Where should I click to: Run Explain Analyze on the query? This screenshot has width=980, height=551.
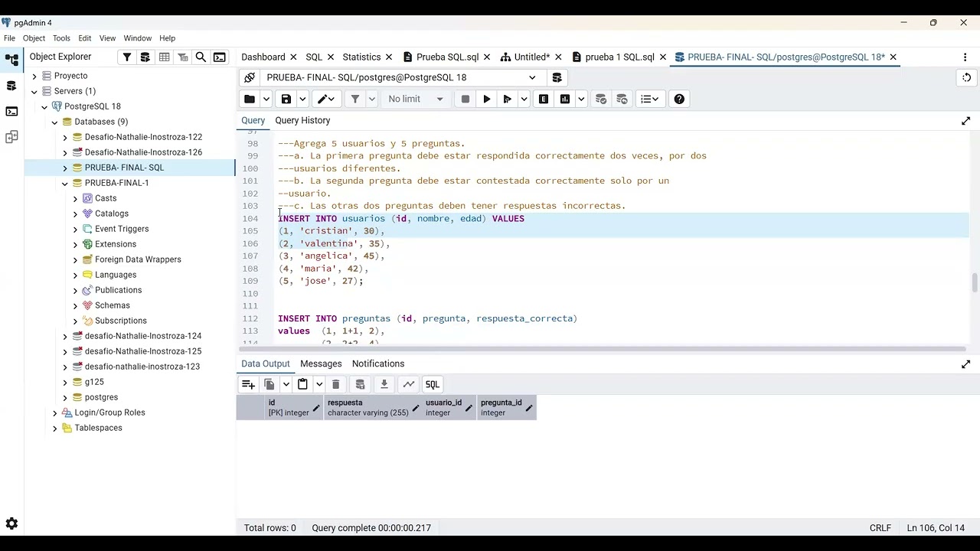click(565, 99)
